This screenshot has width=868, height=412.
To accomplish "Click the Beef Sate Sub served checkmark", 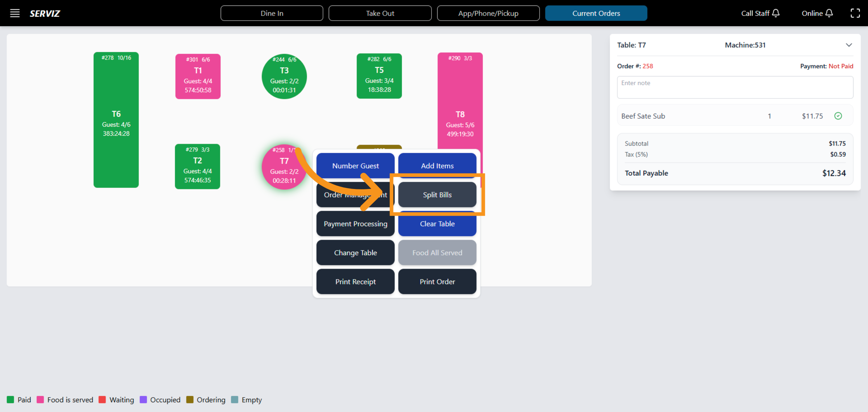I will coord(838,116).
